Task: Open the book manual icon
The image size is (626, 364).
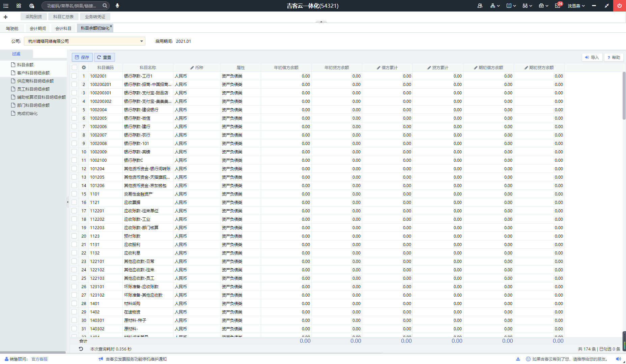Action: point(509,6)
